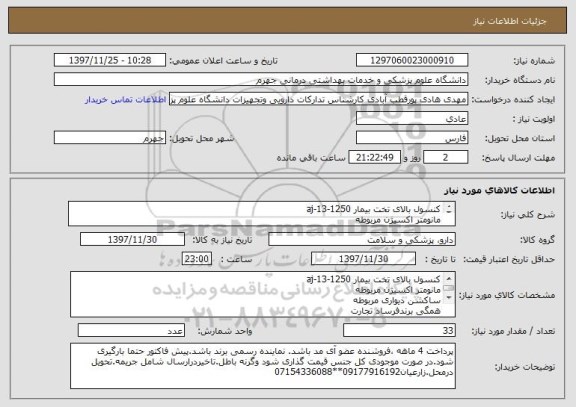Image resolution: width=576 pixels, height=407 pixels.
Task: Select the unit of measure field 'عدد'
Action: [x=131, y=331]
